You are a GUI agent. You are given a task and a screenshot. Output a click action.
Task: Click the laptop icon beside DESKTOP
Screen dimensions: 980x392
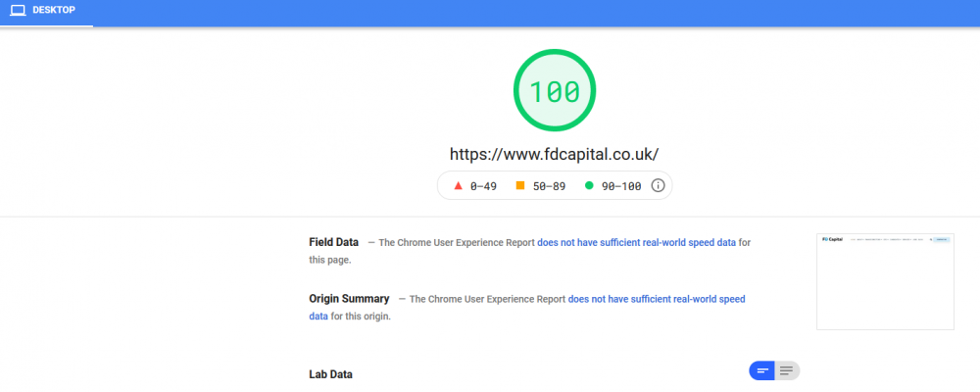(18, 11)
